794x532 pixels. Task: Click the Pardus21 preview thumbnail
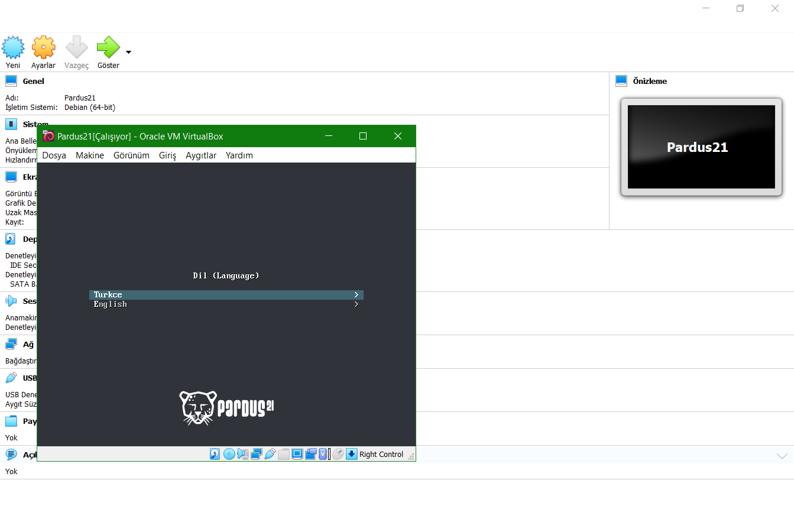pos(701,147)
